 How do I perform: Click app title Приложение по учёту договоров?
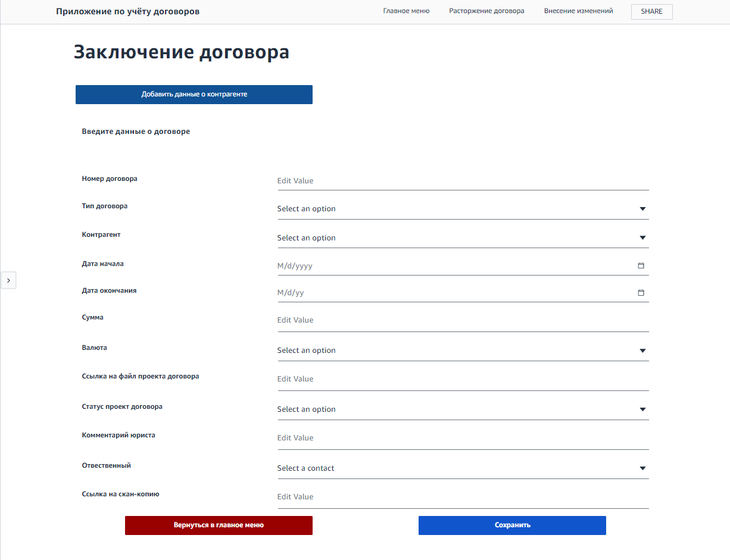128,12
